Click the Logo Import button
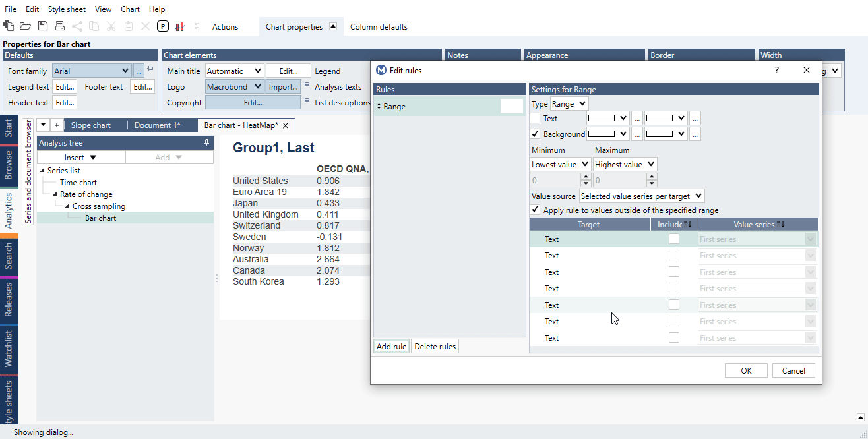This screenshot has height=439, width=868. [x=283, y=86]
